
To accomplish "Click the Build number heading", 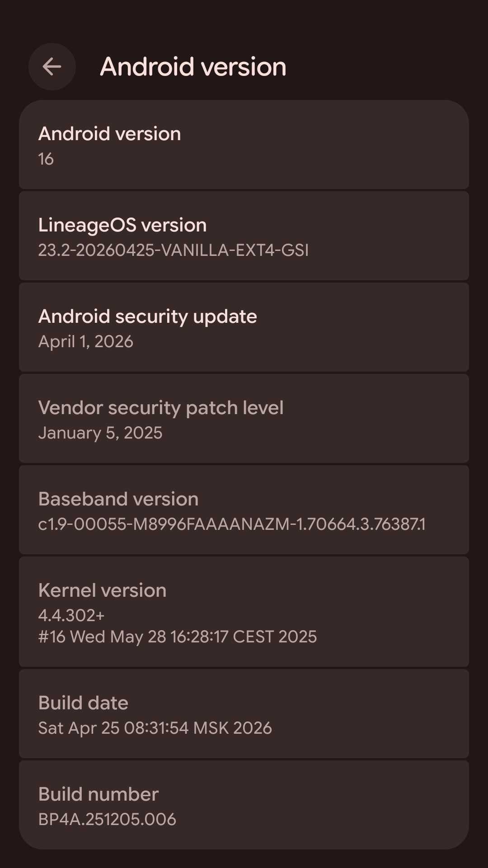I will (x=99, y=794).
